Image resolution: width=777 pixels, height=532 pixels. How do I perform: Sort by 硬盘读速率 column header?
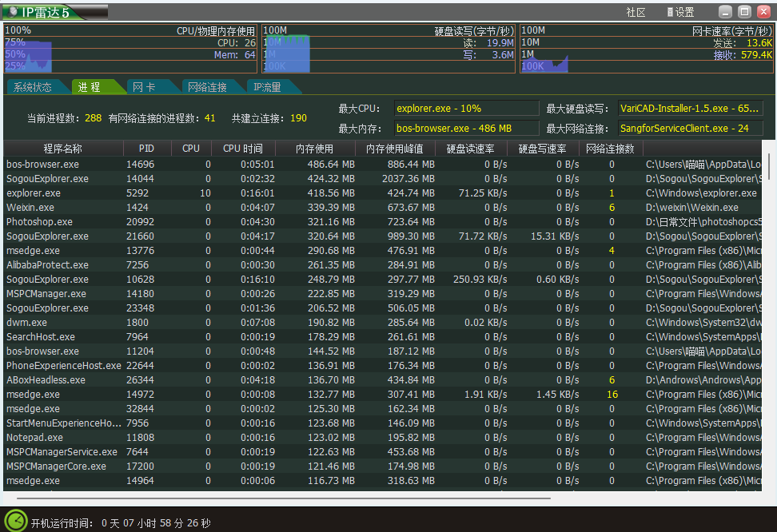(x=470, y=149)
